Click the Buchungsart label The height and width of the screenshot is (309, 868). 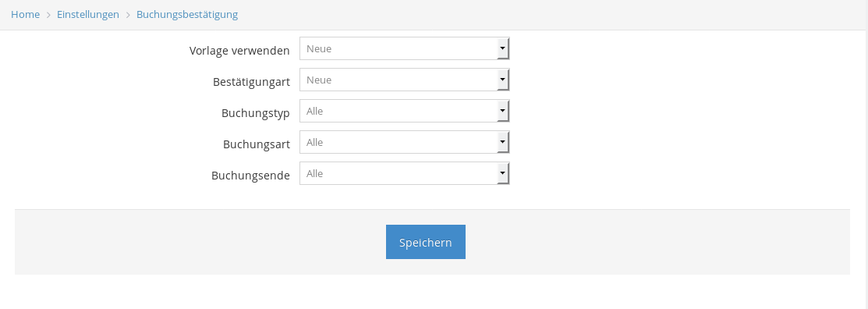pyautogui.click(x=257, y=144)
